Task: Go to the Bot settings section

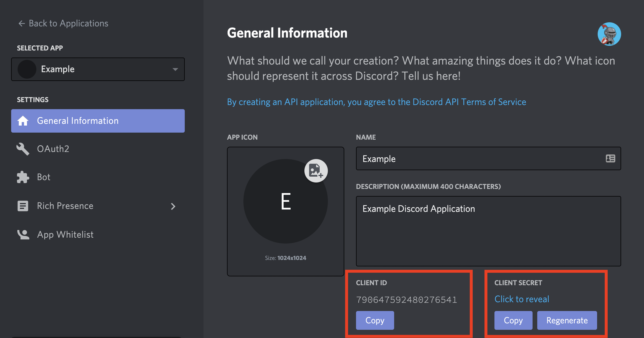Action: coord(44,177)
